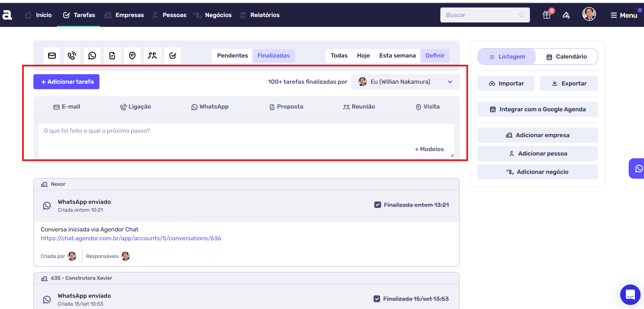Screen dimensions: 644x309
Task: Uncheck Construtora Xavier task finalizada checkbox
Action: click(x=377, y=299)
